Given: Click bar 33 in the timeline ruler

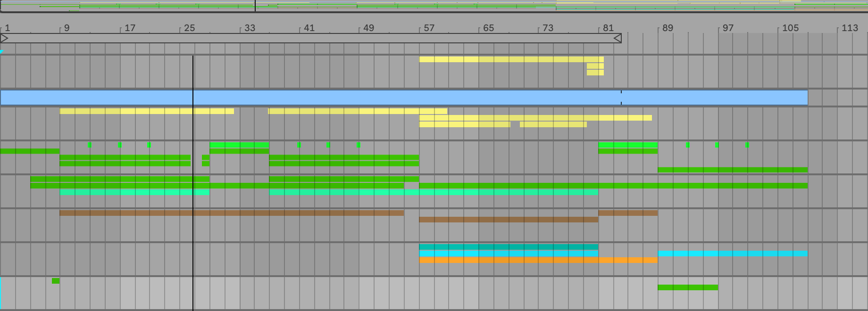Looking at the screenshot, I should point(250,28).
